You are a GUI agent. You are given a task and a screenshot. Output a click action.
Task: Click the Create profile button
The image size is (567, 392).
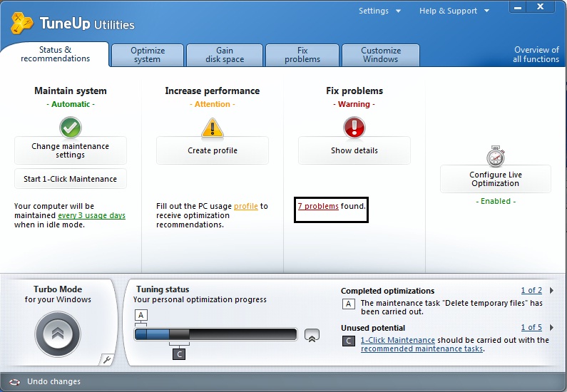(x=213, y=150)
